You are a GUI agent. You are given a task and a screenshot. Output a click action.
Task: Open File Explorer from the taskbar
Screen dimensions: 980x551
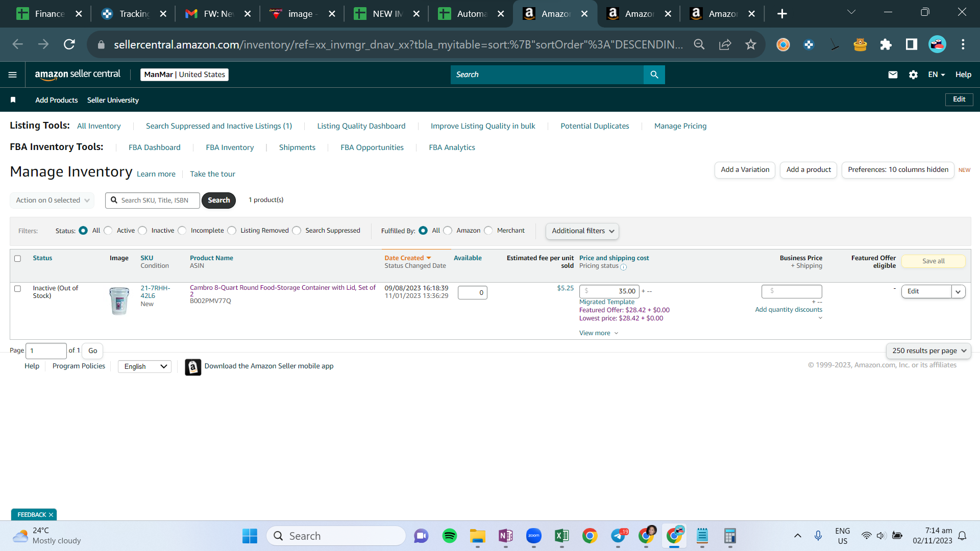(478, 536)
